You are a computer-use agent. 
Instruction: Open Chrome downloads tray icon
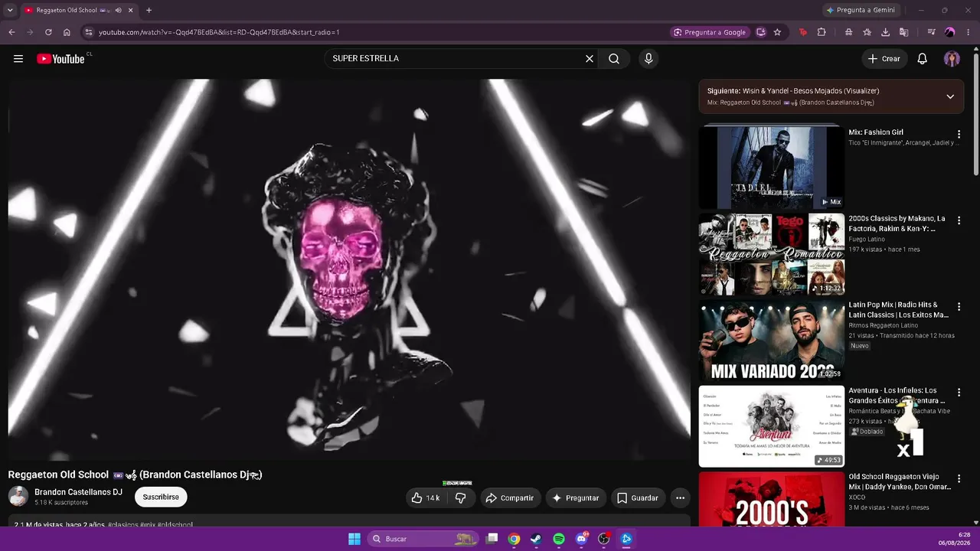click(886, 32)
